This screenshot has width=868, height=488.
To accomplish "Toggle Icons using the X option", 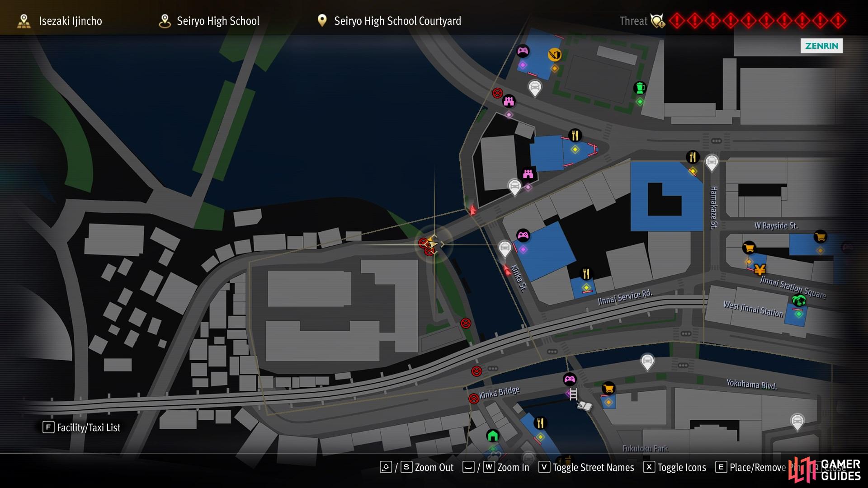I will (675, 467).
